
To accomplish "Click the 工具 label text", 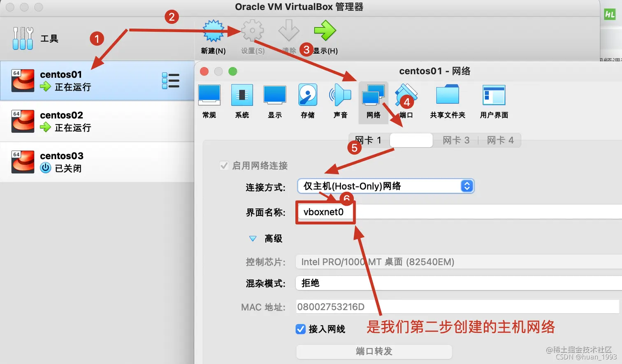I will [x=49, y=39].
